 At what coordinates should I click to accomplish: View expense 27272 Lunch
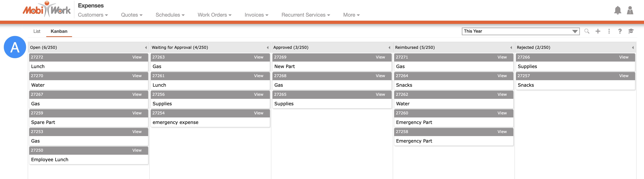click(137, 57)
